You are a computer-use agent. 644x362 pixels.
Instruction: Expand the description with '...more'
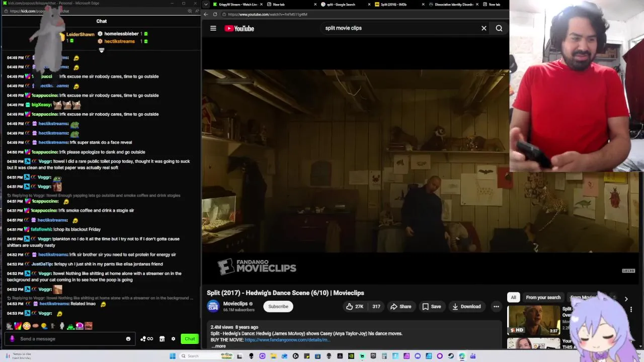(x=218, y=346)
